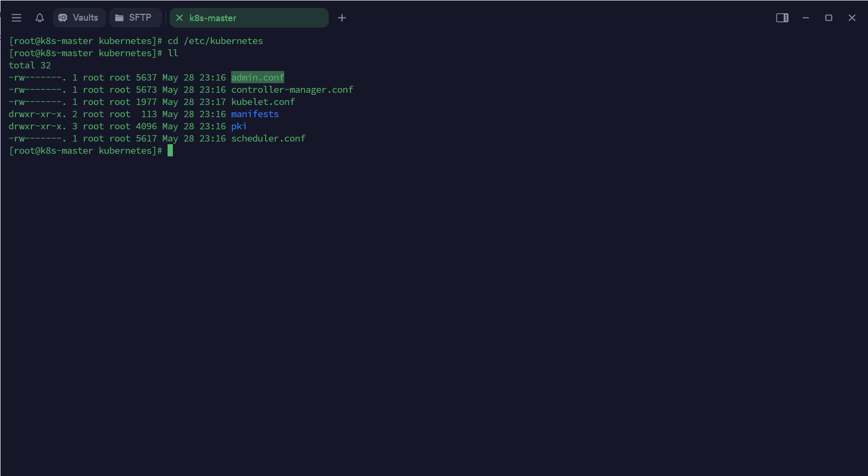This screenshot has height=476, width=868.
Task: Click the manifests directory name
Action: pyautogui.click(x=255, y=114)
